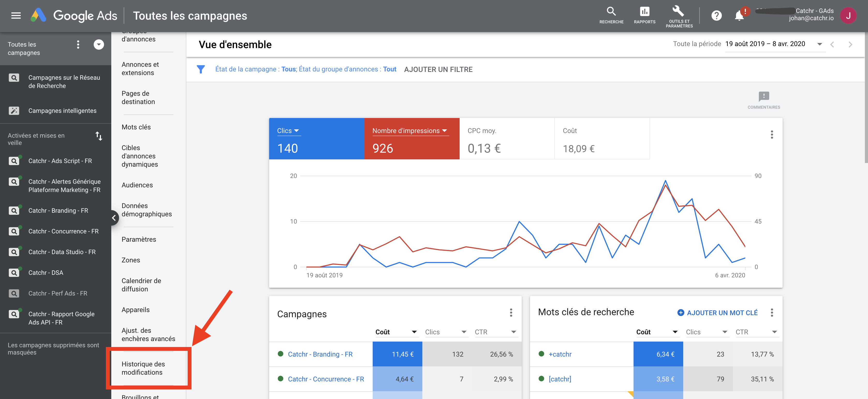The image size is (868, 399).
Task: Open the Rapports reports icon
Action: pyautogui.click(x=644, y=16)
